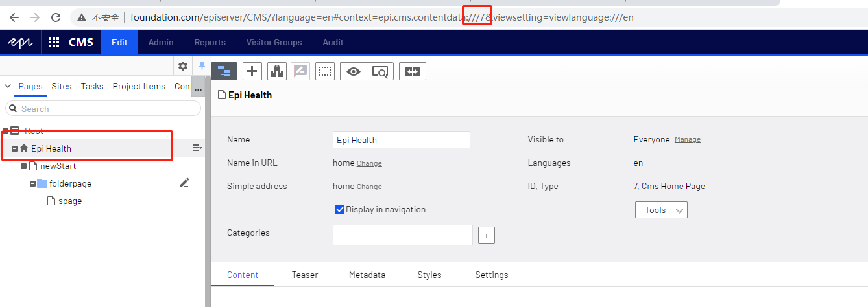Toggle the navigation pane tree icon
Screen dimensions: 868x307
[x=224, y=71]
